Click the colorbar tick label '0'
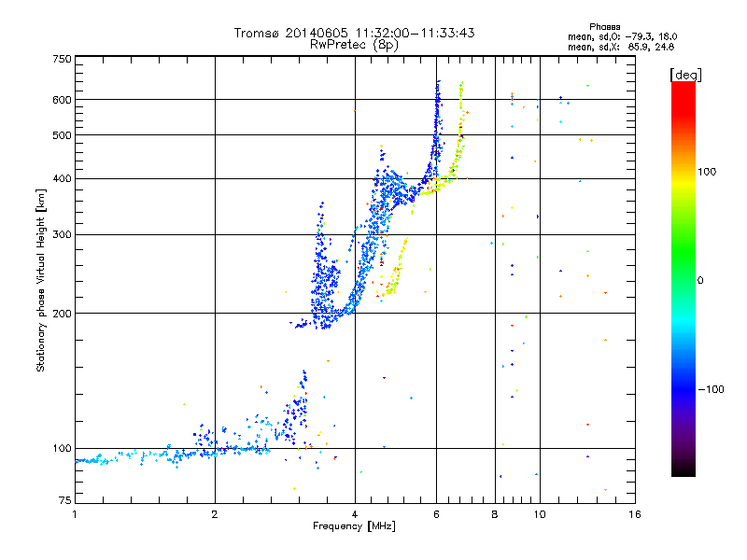747x560 pixels. (x=699, y=281)
